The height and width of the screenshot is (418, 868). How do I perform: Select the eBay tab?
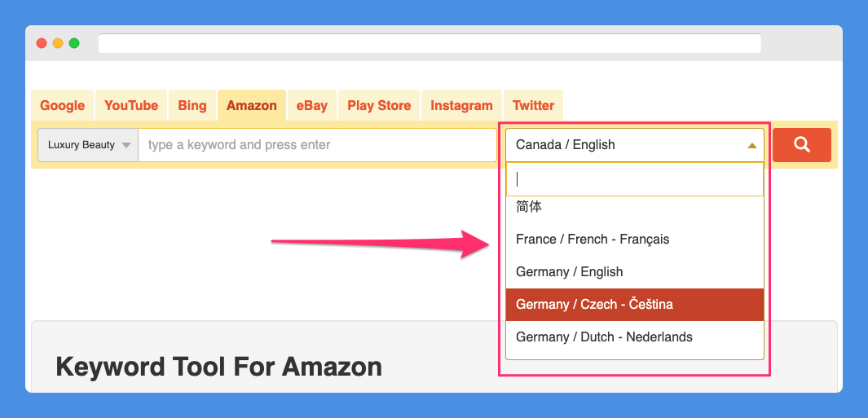[x=311, y=105]
